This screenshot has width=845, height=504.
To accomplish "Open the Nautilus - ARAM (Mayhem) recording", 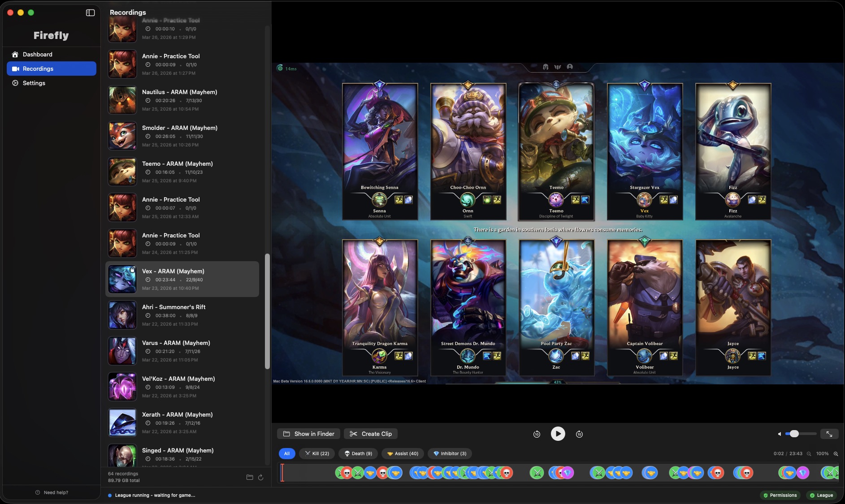I will pyautogui.click(x=182, y=100).
